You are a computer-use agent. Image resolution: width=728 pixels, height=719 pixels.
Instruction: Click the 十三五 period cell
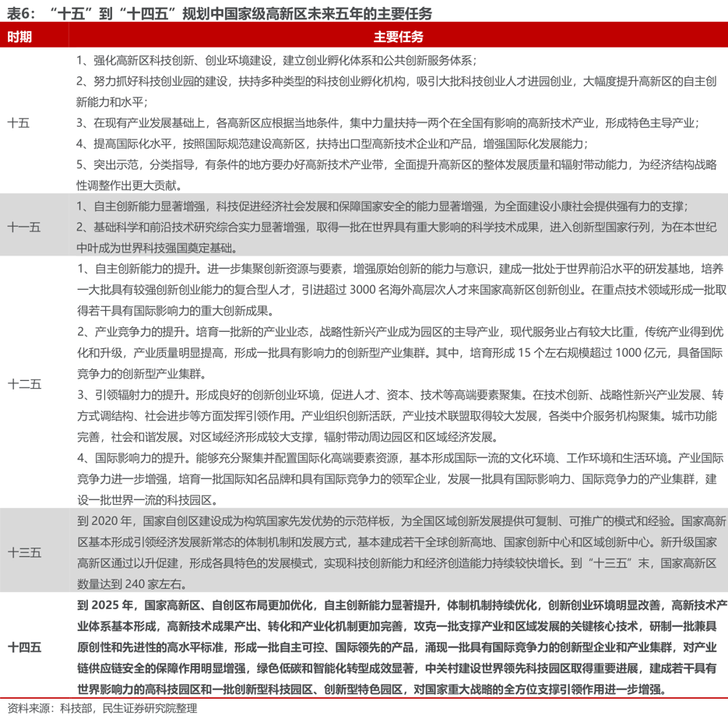(x=25, y=553)
